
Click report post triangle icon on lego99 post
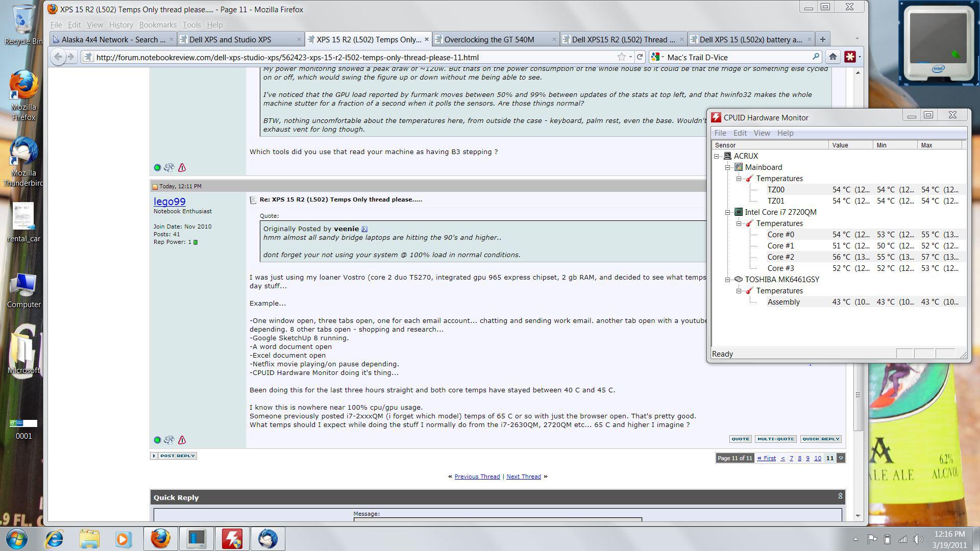[x=182, y=440]
